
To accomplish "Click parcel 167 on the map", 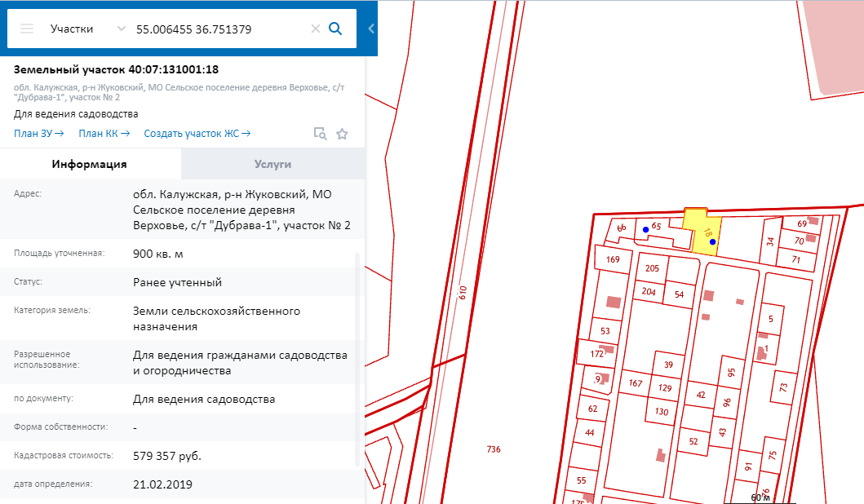I will click(636, 382).
